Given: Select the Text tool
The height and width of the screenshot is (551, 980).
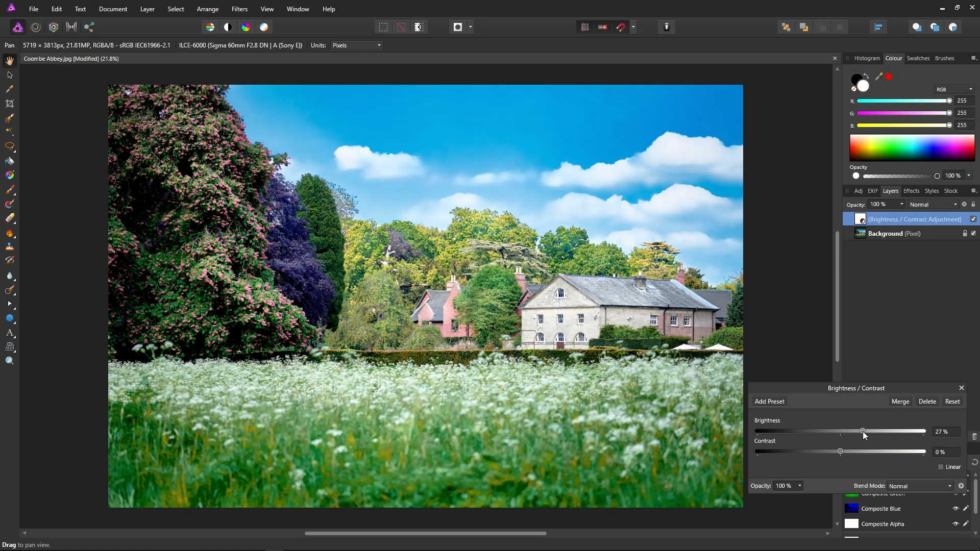Looking at the screenshot, I should pyautogui.click(x=10, y=333).
